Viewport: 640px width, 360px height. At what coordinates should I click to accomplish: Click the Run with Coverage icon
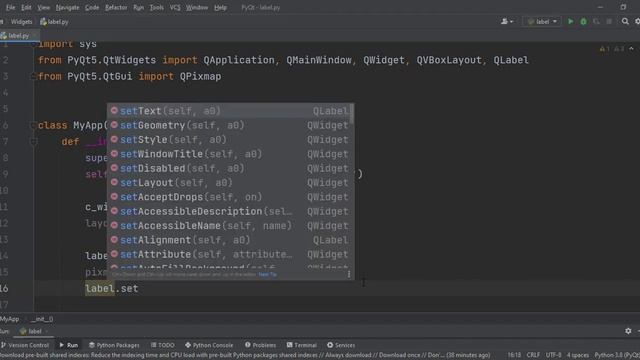[596, 22]
